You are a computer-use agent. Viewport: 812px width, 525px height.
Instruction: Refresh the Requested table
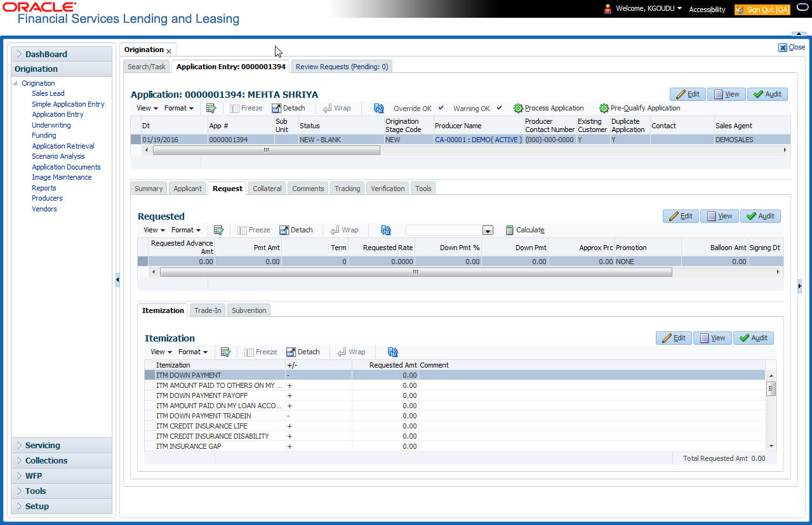click(385, 230)
